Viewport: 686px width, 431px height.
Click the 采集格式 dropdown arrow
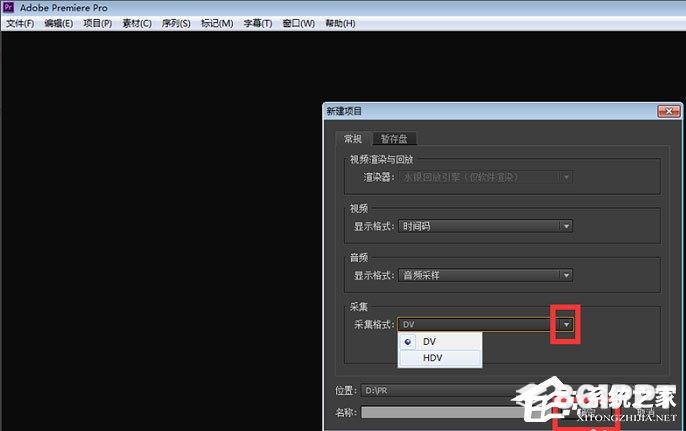(566, 324)
